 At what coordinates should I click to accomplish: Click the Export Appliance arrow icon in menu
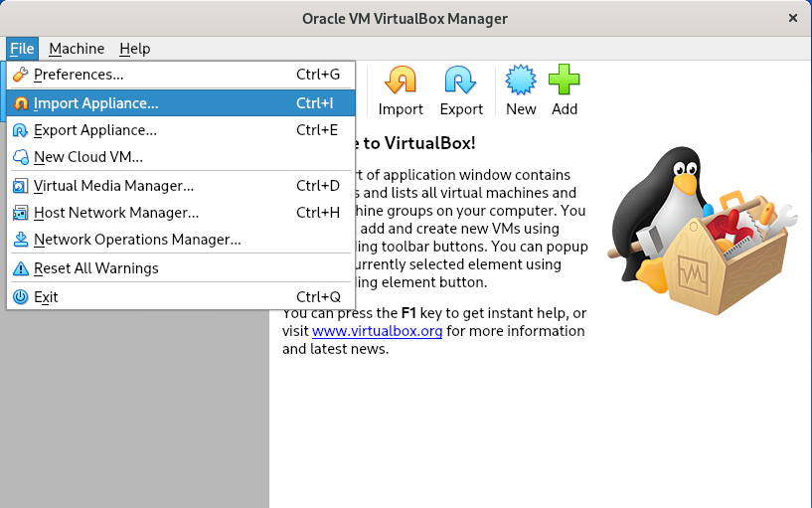click(20, 130)
